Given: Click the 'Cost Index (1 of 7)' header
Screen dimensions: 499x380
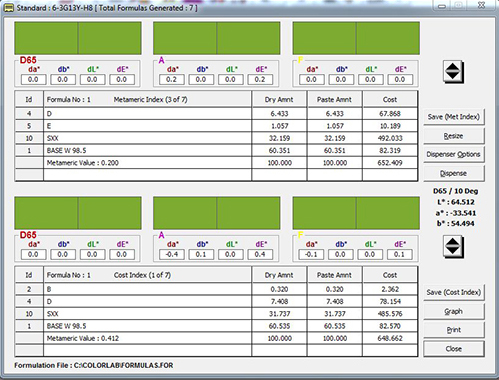Looking at the screenshot, I should tap(142, 275).
